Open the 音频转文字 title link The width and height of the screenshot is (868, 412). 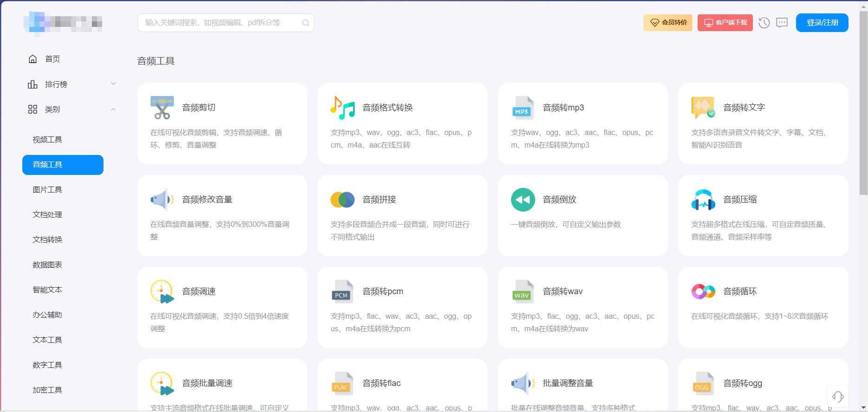[x=744, y=108]
